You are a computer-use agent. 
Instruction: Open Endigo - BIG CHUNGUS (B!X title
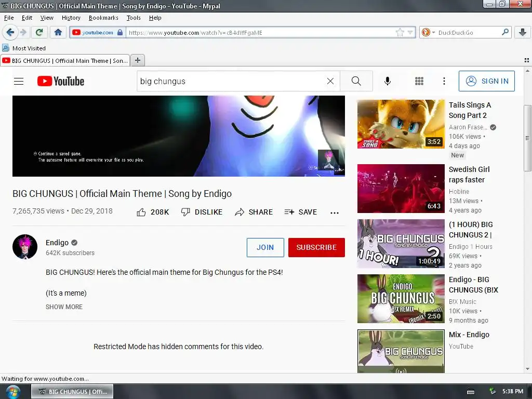(474, 285)
